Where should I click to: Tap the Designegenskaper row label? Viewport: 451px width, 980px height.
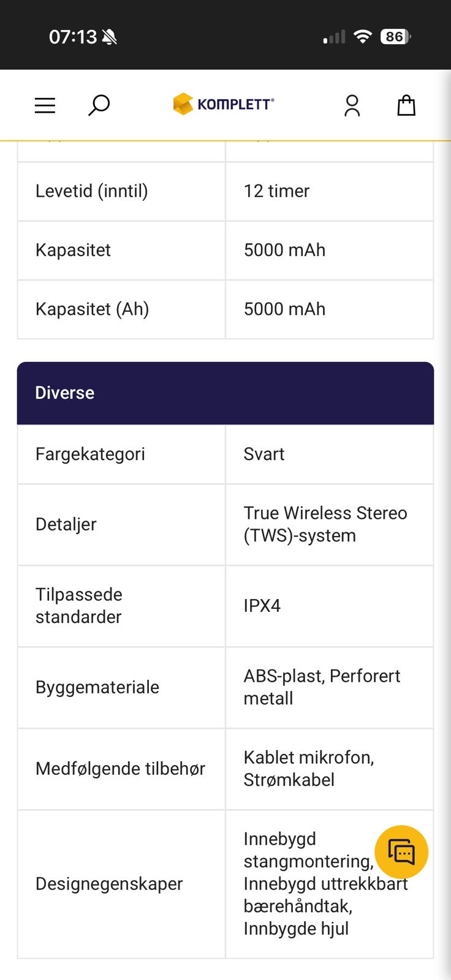tap(109, 883)
